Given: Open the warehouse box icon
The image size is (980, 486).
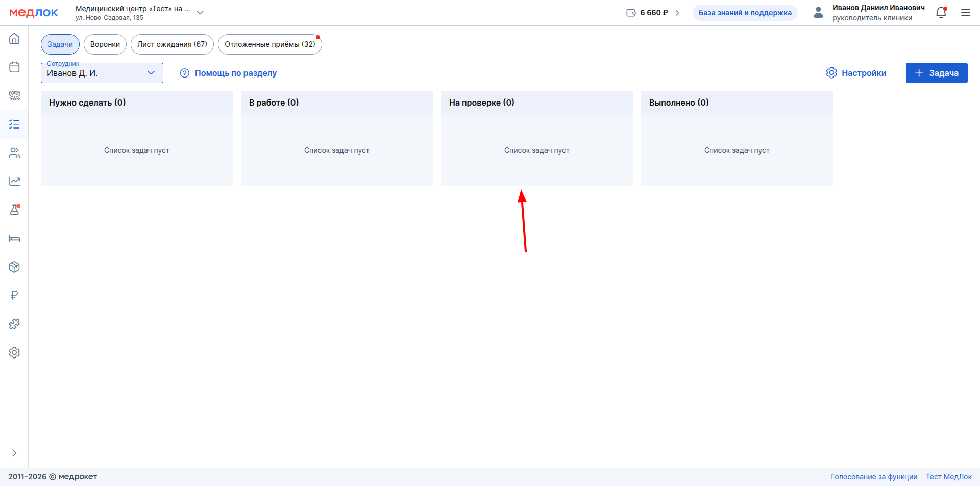Looking at the screenshot, I should (14, 267).
